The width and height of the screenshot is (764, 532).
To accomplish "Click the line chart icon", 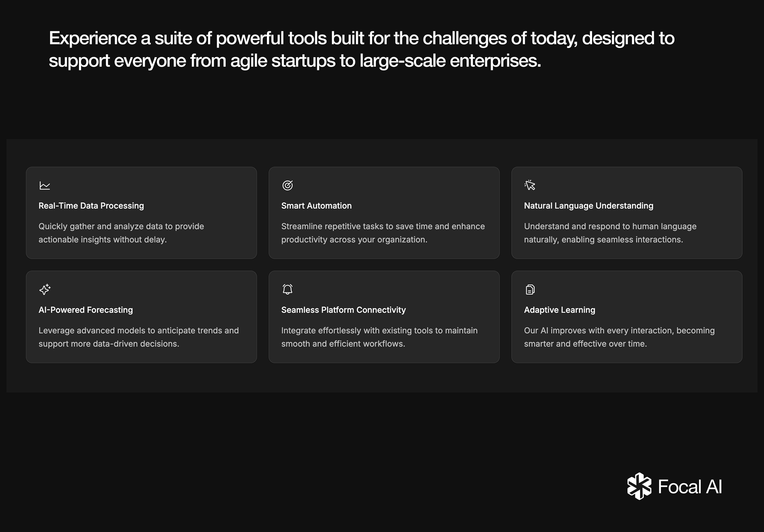I will click(x=45, y=186).
